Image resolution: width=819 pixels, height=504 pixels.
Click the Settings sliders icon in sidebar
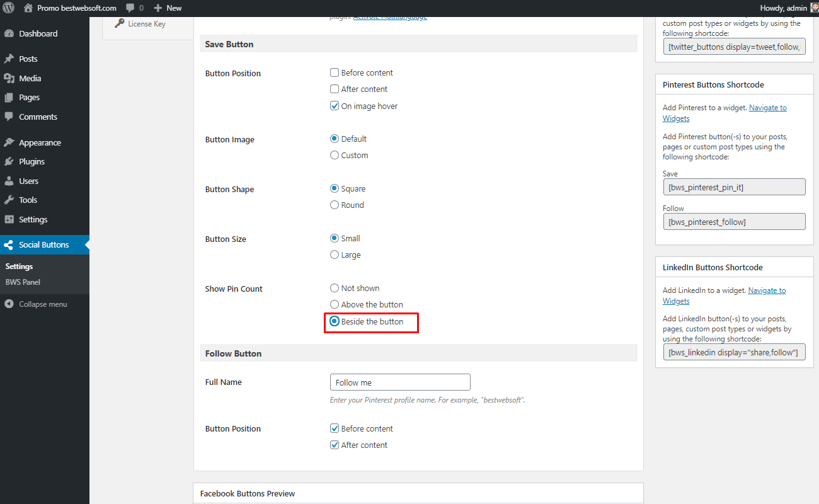click(x=9, y=219)
